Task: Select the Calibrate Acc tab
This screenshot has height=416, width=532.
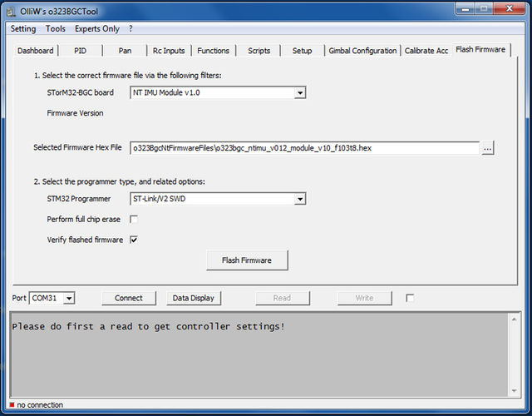Action: point(426,51)
